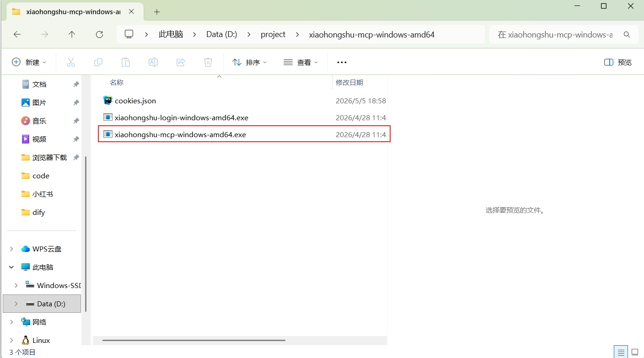Click the date 2026/5/5 18:58
This screenshot has width=644, height=358.
(x=361, y=101)
